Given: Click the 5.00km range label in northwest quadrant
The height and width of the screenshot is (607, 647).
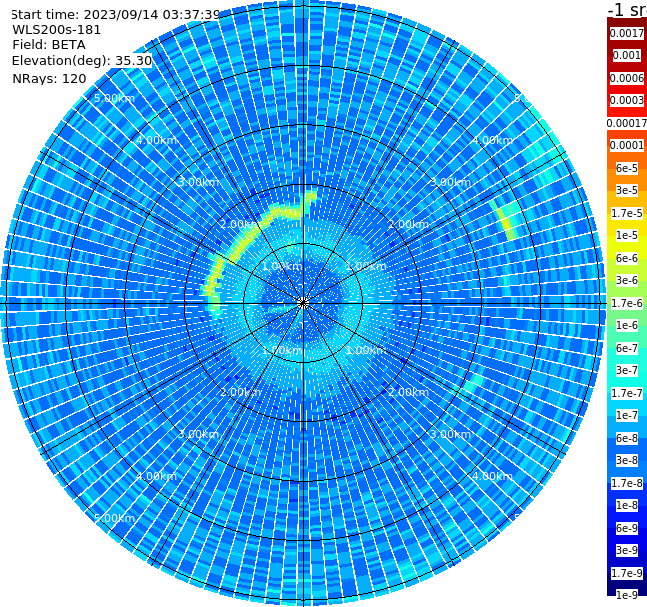Looking at the screenshot, I should [x=114, y=98].
